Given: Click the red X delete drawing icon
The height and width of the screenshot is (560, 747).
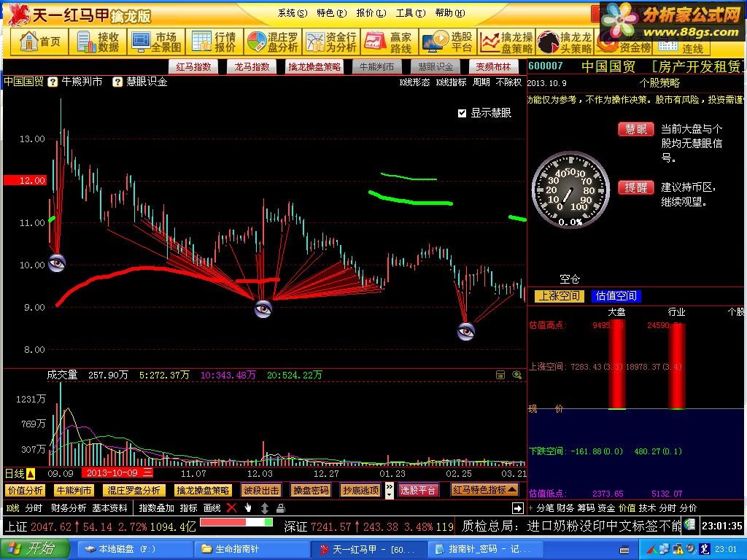Looking at the screenshot, I should (x=231, y=508).
